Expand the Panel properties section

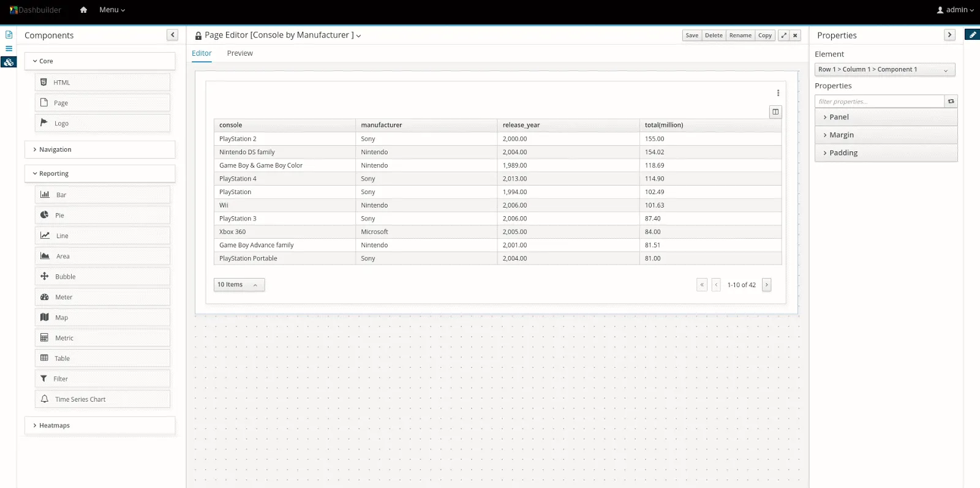(x=886, y=117)
